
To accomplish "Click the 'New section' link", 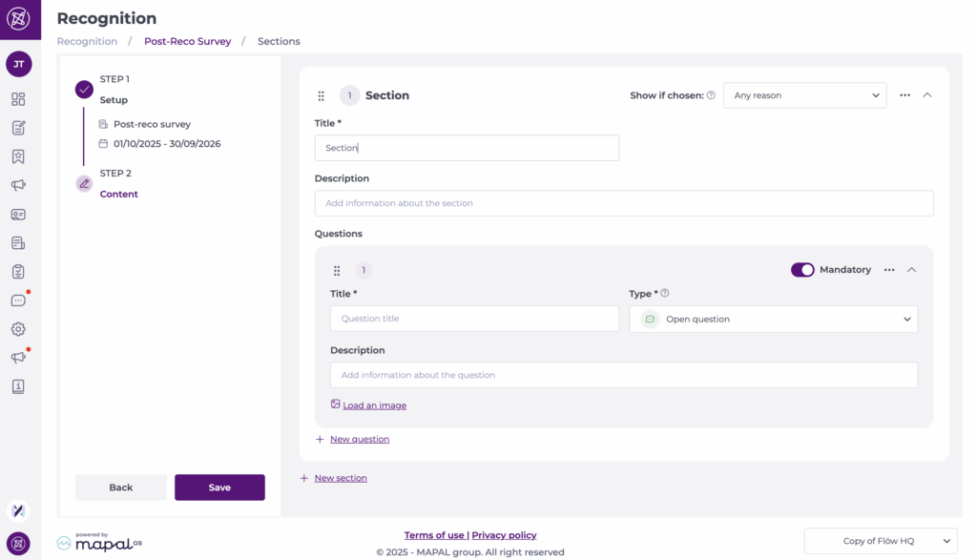I will pyautogui.click(x=340, y=478).
